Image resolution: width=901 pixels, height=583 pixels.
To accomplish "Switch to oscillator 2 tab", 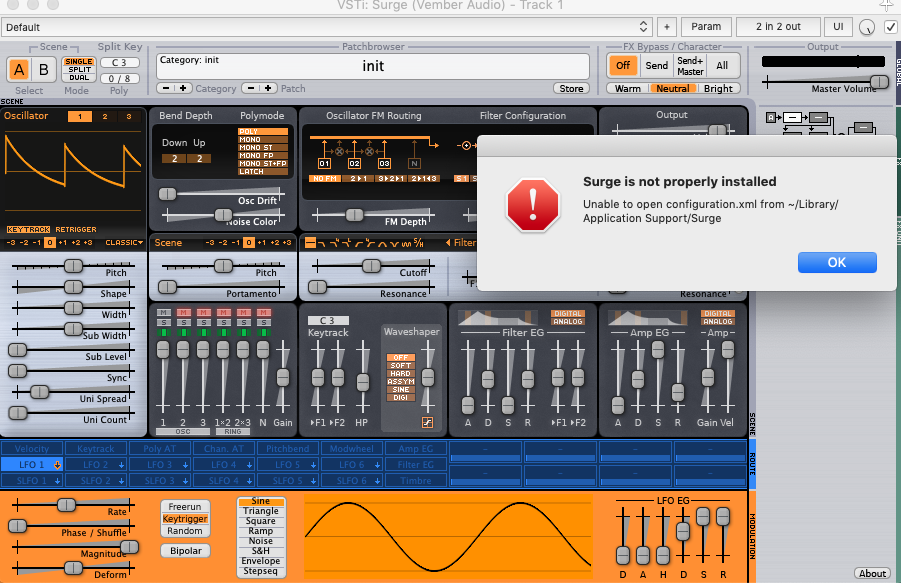I will 105,117.
